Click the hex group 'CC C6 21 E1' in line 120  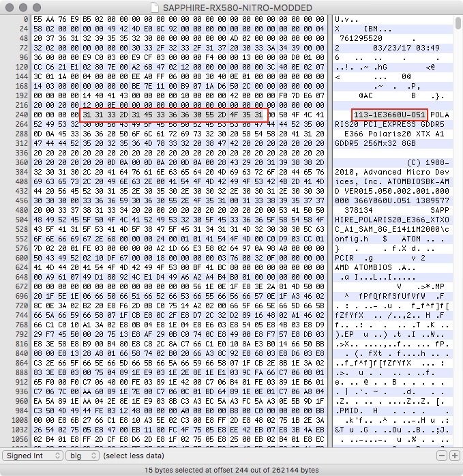coord(56,67)
